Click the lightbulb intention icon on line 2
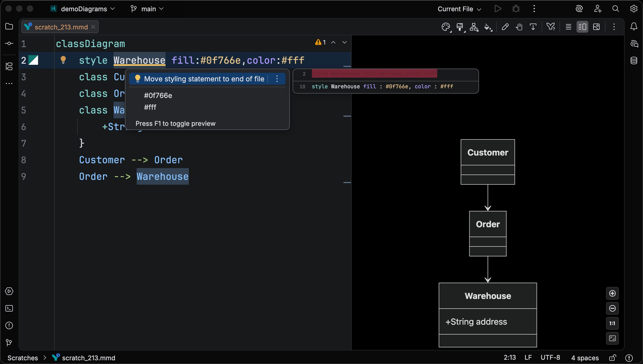Screen dimensions: 643x364 tap(63, 60)
